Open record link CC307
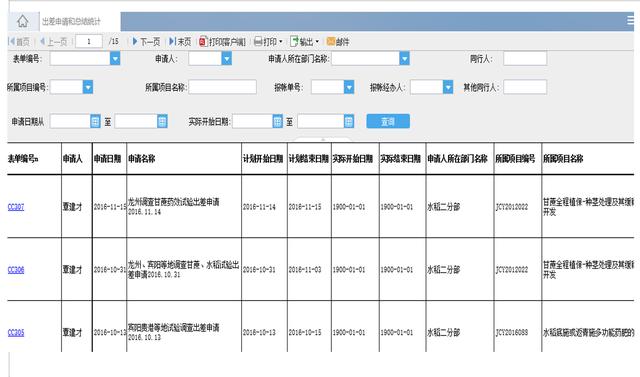This screenshot has height=377, width=640. coord(16,207)
